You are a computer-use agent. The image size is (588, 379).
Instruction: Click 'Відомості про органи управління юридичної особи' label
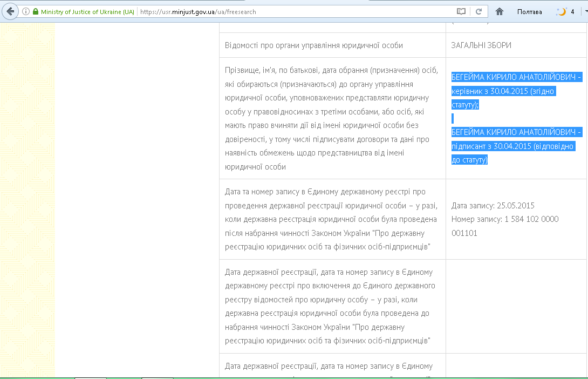pyautogui.click(x=313, y=45)
